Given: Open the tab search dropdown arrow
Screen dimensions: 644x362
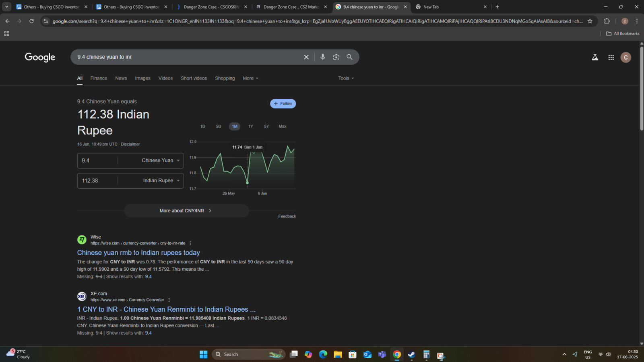Looking at the screenshot, I should tap(6, 7).
